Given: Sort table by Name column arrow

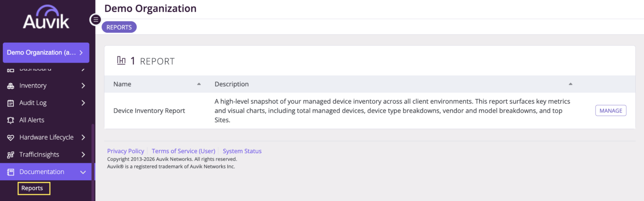Looking at the screenshot, I should [199, 84].
